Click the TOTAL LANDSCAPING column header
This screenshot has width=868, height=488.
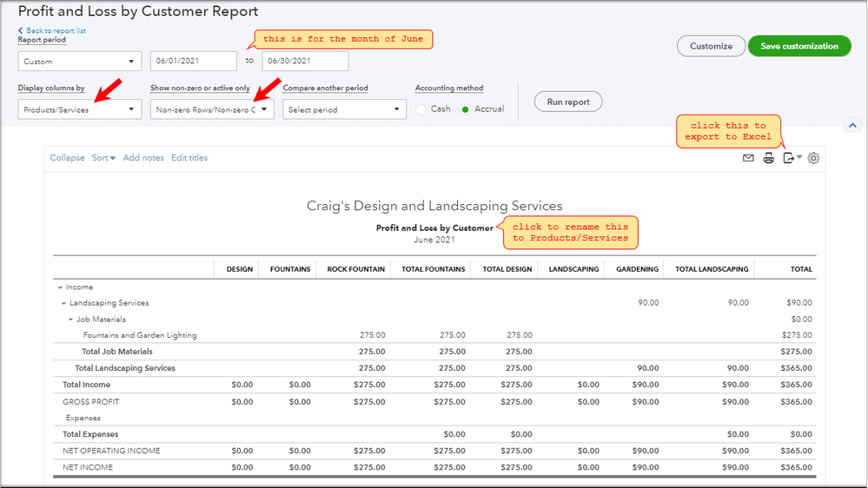[x=712, y=269]
